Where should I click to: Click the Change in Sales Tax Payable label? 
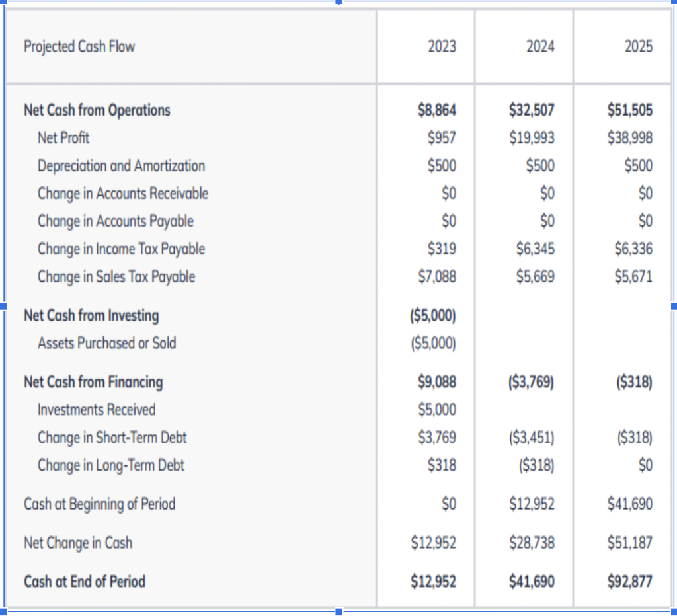tap(116, 277)
